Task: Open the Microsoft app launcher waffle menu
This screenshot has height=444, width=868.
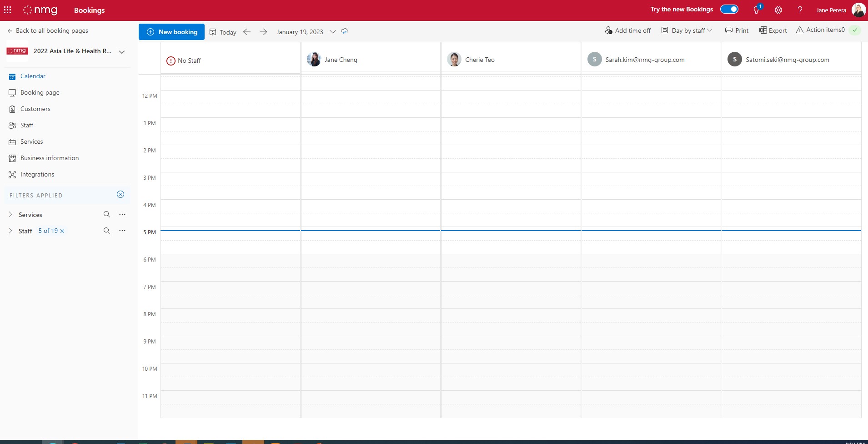Action: point(8,10)
